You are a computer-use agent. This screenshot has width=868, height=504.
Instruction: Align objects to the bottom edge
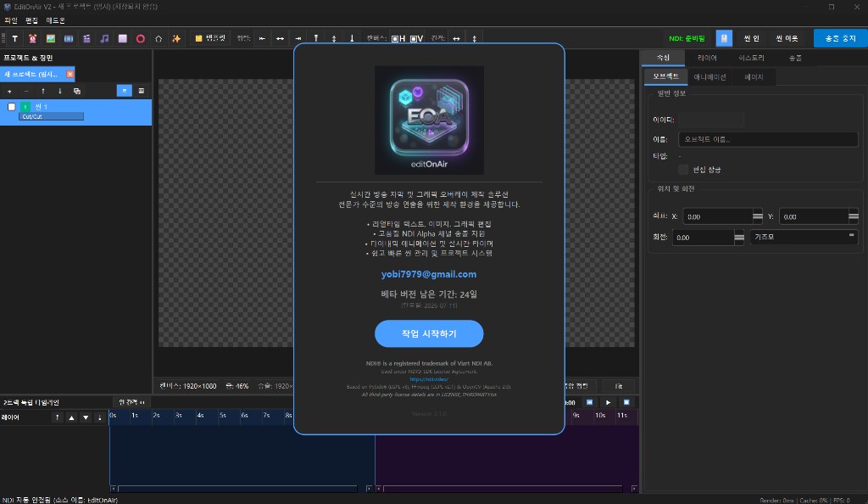click(352, 39)
